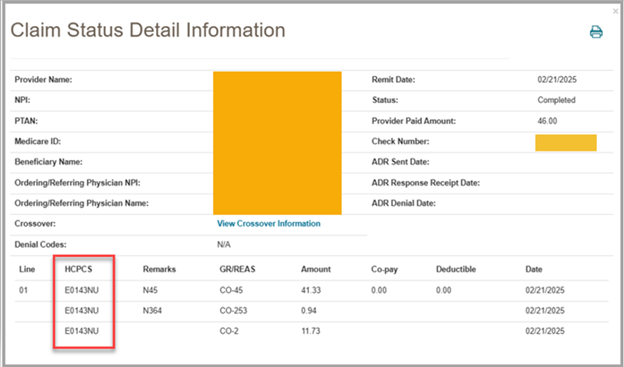Select the Deductible value 0.00
The image size is (624, 367).
443,290
